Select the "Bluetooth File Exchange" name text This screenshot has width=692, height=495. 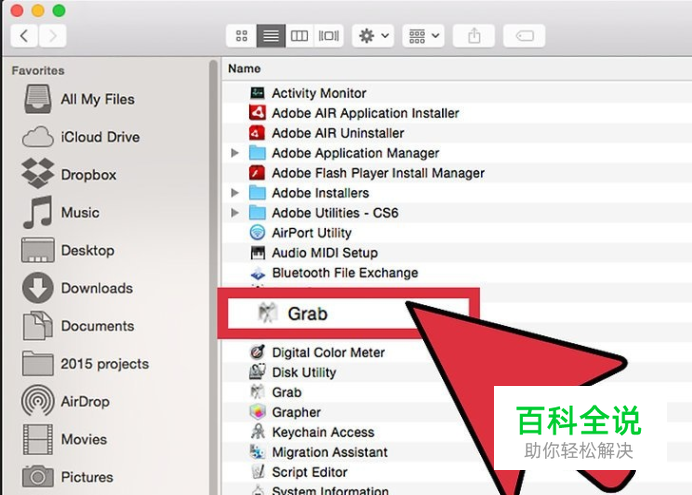click(345, 273)
